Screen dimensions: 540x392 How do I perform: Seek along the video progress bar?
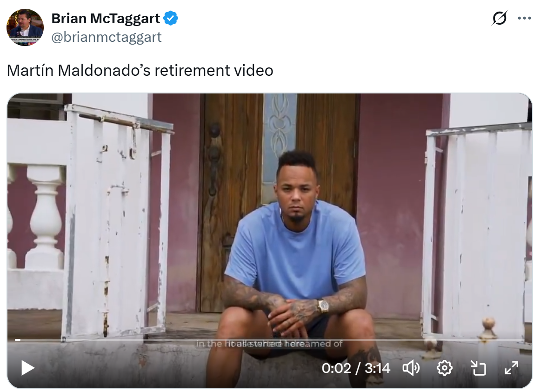coord(270,340)
